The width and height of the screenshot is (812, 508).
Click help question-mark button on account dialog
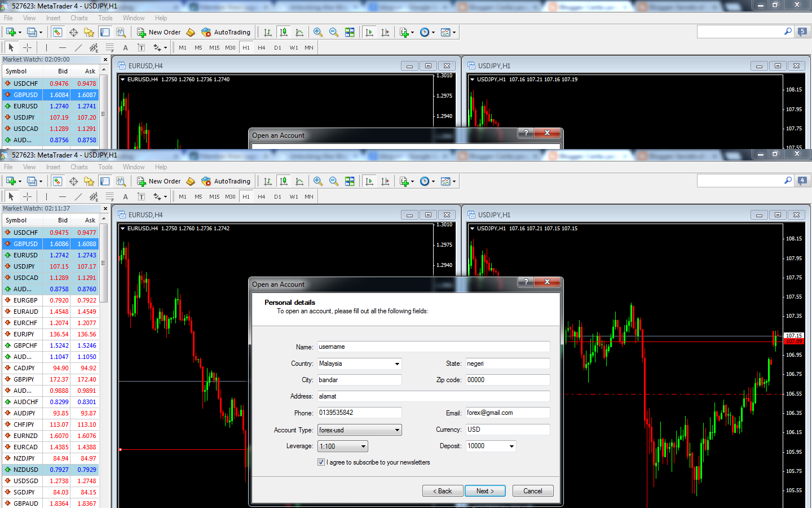pyautogui.click(x=526, y=282)
